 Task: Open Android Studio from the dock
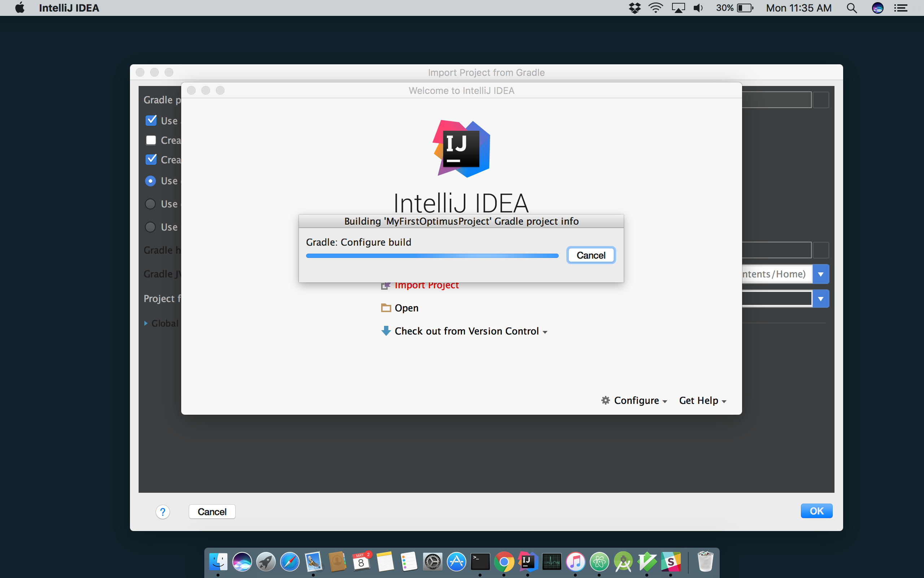623,561
